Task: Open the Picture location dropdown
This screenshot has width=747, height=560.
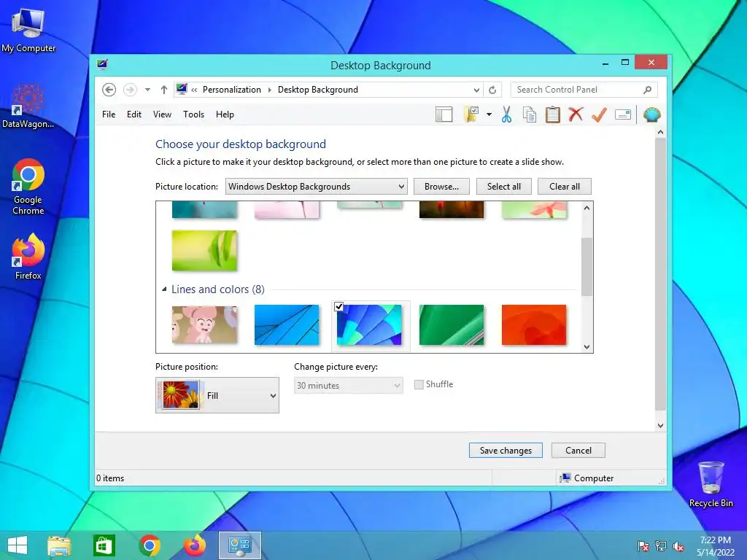Action: pyautogui.click(x=317, y=186)
